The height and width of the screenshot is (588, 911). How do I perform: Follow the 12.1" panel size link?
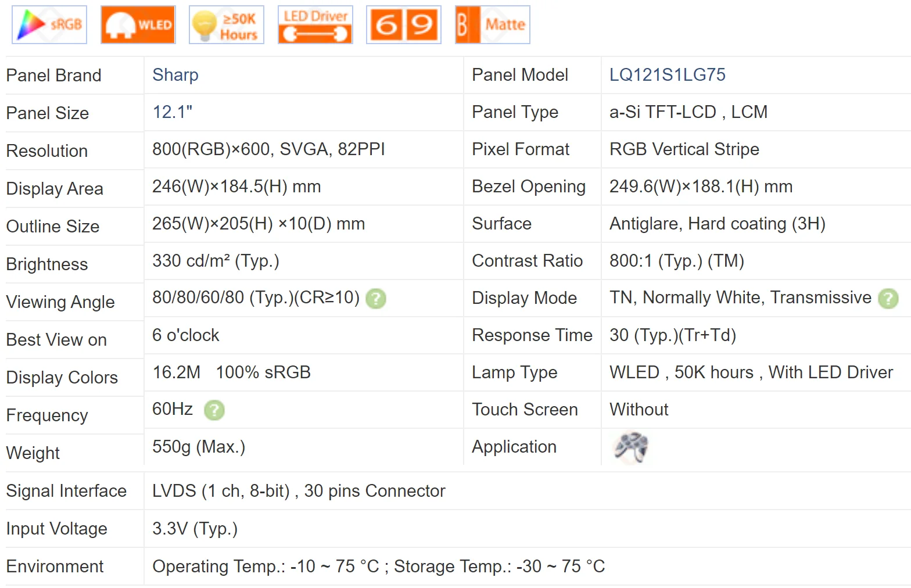pos(172,112)
